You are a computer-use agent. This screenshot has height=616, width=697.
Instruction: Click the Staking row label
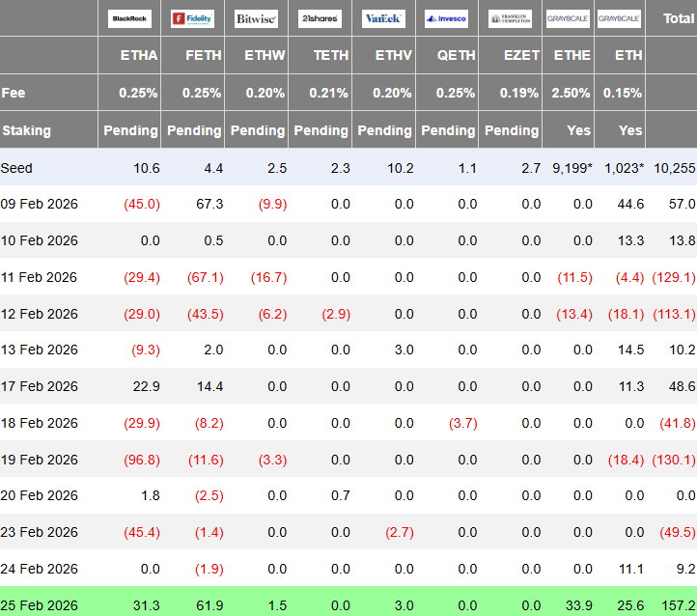click(x=27, y=130)
